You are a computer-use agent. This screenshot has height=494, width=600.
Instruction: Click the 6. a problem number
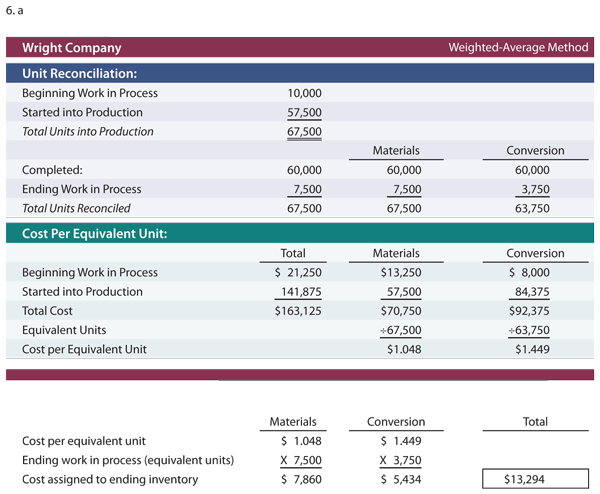point(15,11)
